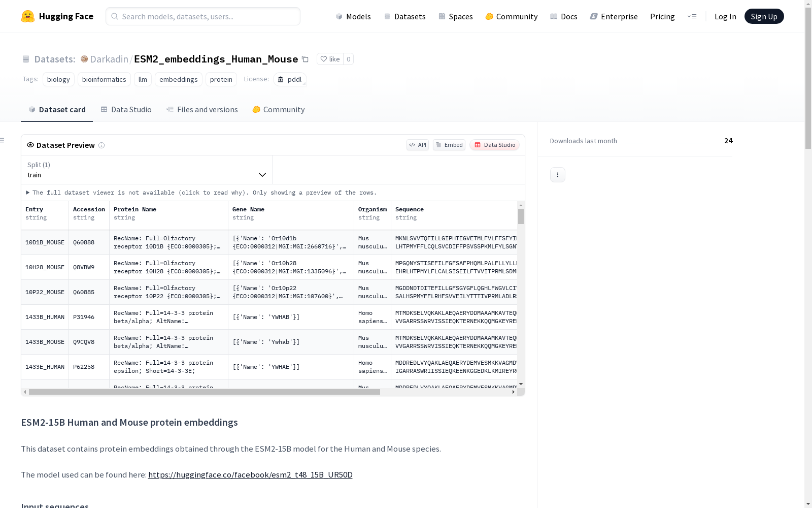Select the bioinformatics tag
The width and height of the screenshot is (812, 508).
point(104,79)
